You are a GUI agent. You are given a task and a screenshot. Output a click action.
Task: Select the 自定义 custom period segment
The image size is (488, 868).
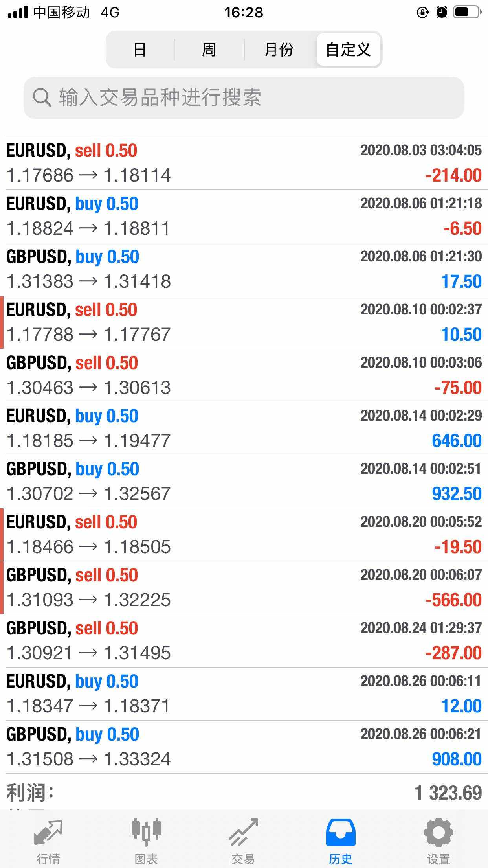click(x=348, y=50)
